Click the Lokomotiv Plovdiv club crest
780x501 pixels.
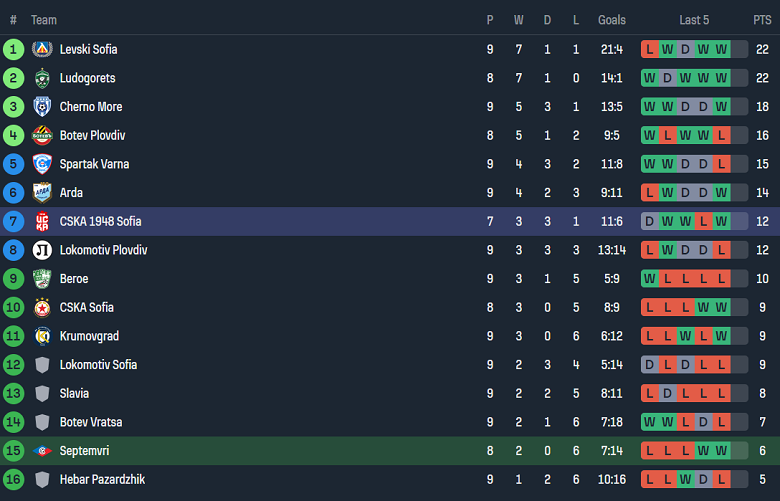(42, 250)
